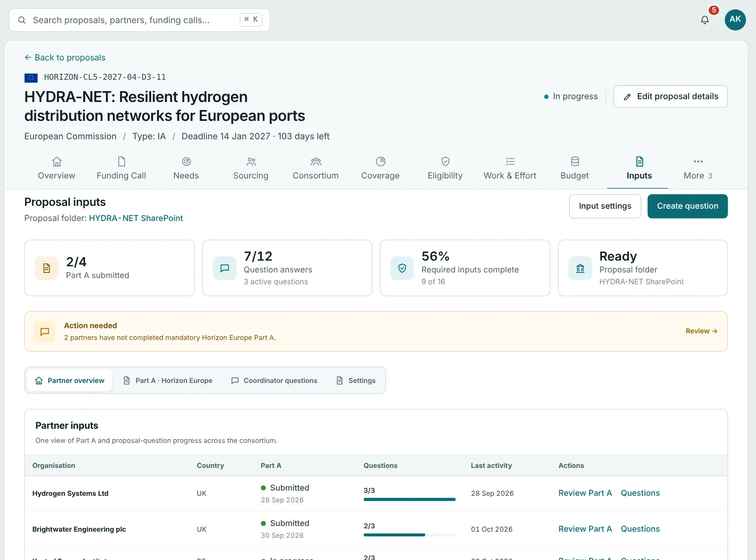Click the Required inputs shield icon
756x560 pixels.
coord(403,268)
